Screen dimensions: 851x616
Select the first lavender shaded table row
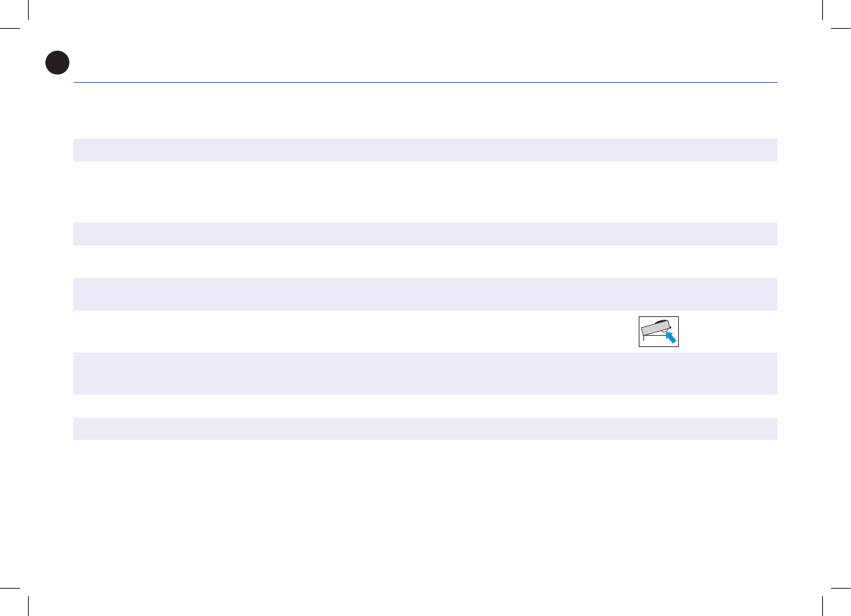425,149
